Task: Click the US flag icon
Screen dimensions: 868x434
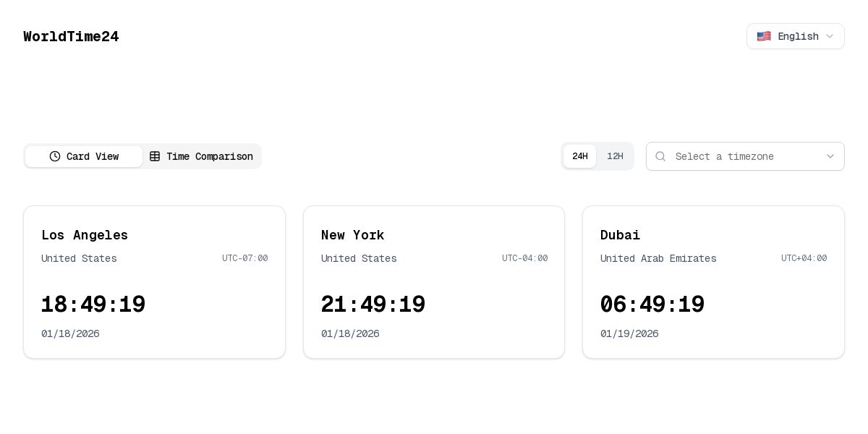Action: click(764, 36)
